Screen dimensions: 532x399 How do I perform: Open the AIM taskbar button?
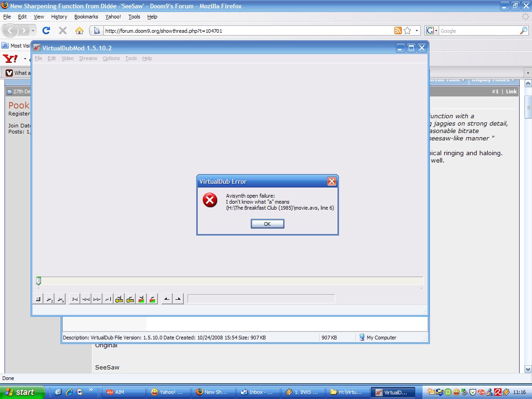[123, 392]
